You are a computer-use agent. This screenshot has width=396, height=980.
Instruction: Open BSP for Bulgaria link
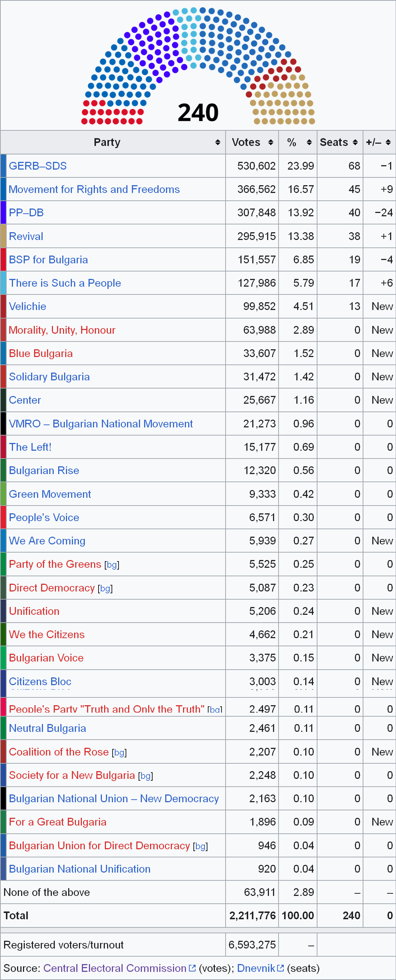pyautogui.click(x=48, y=260)
